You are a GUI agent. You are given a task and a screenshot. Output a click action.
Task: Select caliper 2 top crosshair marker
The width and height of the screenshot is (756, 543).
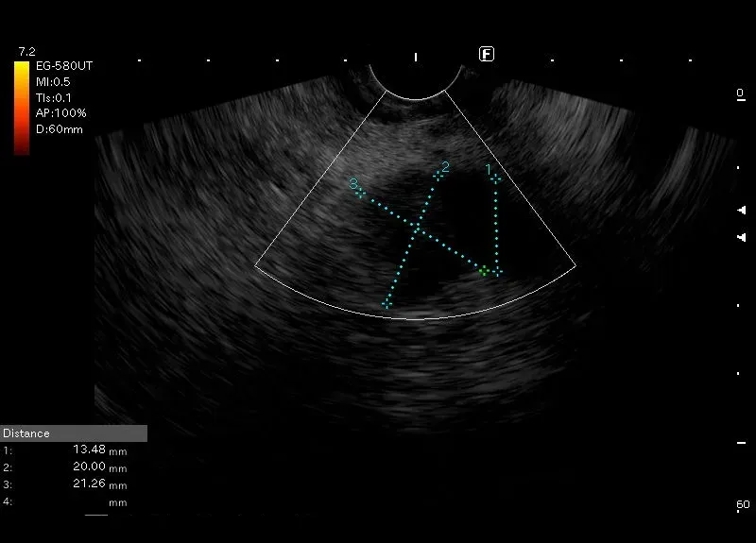pyautogui.click(x=438, y=174)
